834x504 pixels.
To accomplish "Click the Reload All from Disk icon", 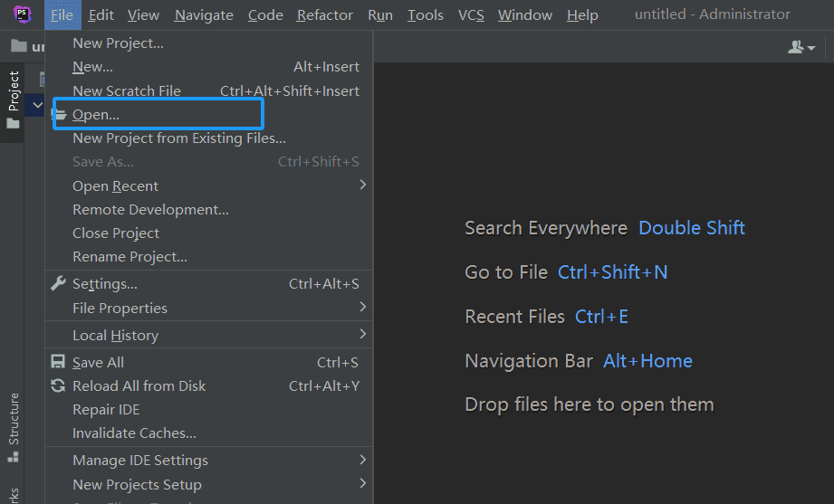I will tap(59, 385).
